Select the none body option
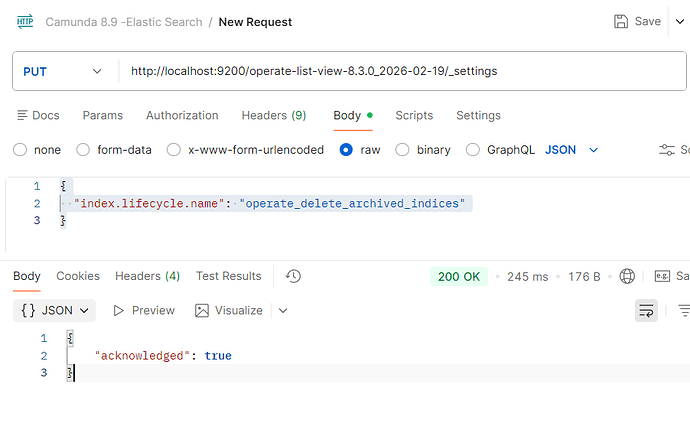 pos(20,150)
